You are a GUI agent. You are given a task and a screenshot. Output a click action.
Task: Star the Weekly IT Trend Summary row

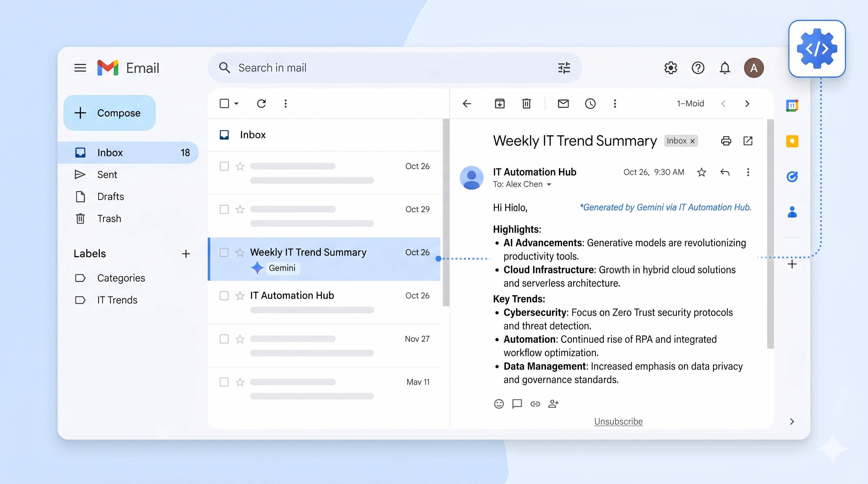pyautogui.click(x=240, y=252)
